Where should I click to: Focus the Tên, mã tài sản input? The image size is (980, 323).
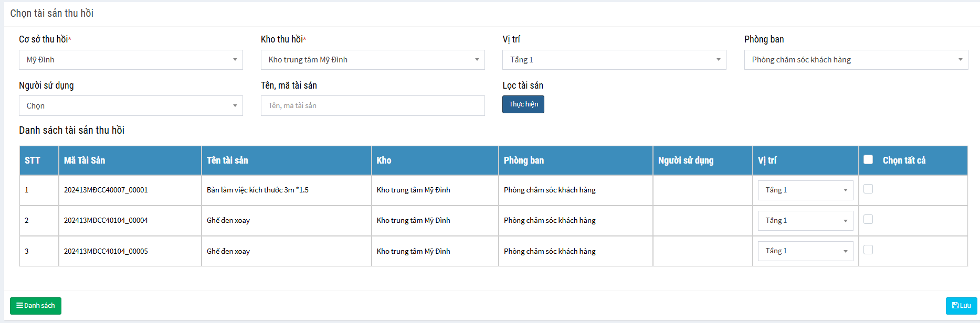tap(373, 106)
